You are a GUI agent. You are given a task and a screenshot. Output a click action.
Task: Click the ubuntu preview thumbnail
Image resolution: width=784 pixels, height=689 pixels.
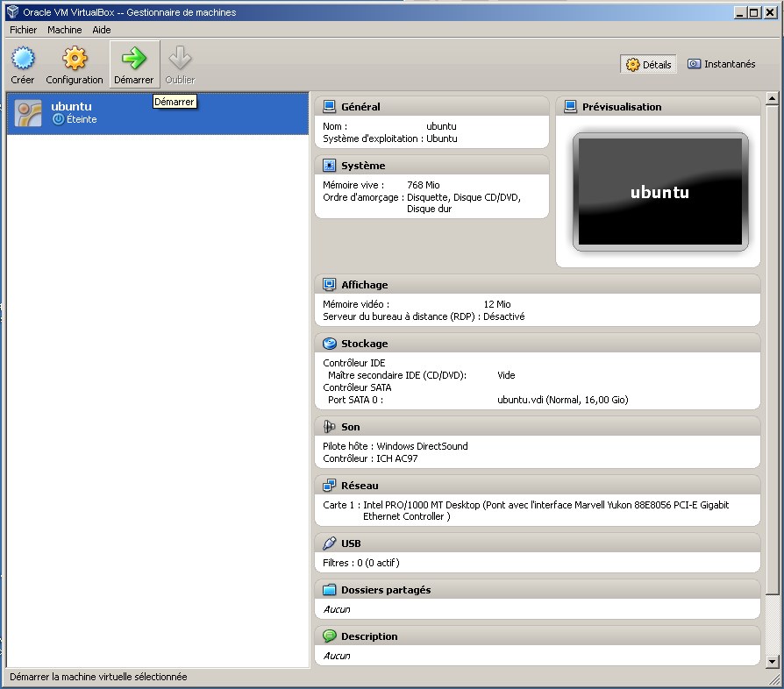pyautogui.click(x=659, y=193)
